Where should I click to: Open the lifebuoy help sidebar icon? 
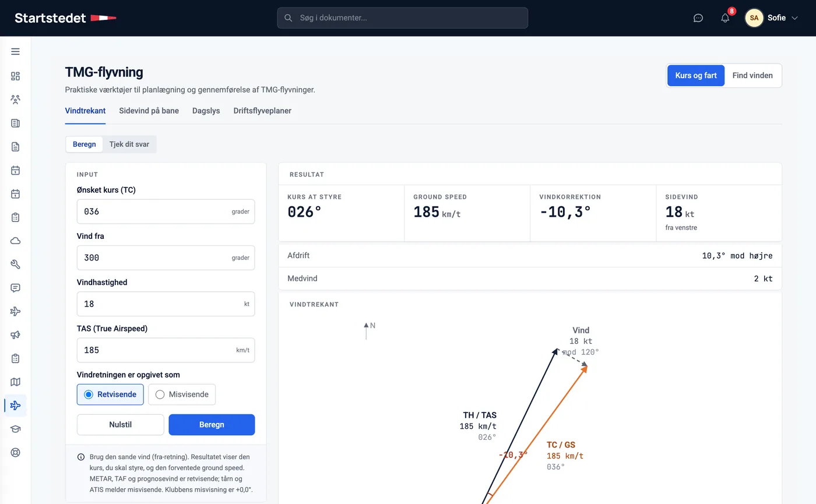(15, 452)
